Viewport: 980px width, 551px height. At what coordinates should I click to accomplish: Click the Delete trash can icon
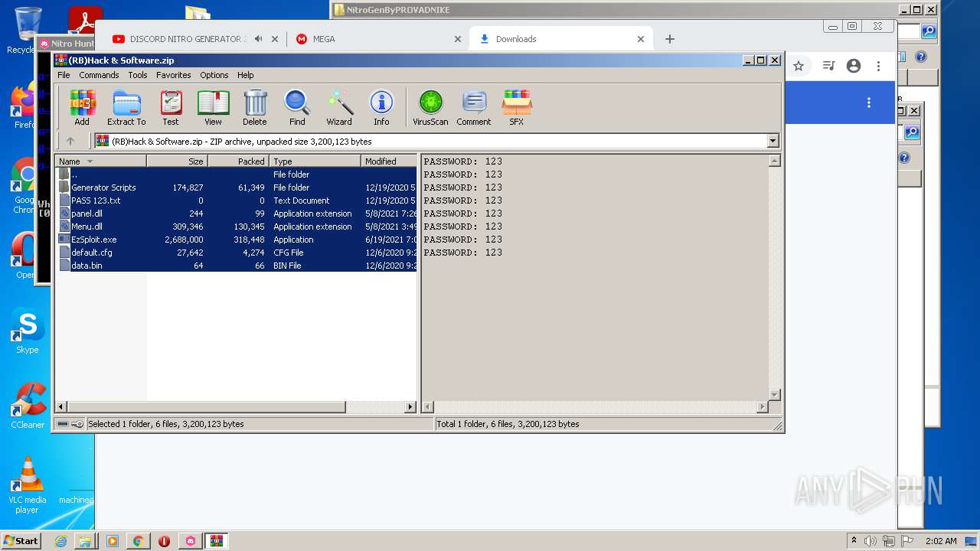click(255, 108)
